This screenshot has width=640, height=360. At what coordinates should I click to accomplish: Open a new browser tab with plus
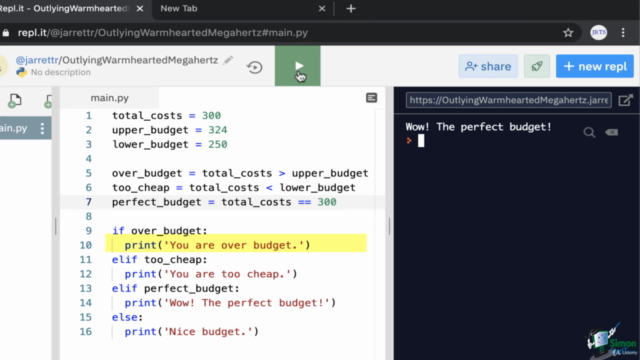(351, 9)
